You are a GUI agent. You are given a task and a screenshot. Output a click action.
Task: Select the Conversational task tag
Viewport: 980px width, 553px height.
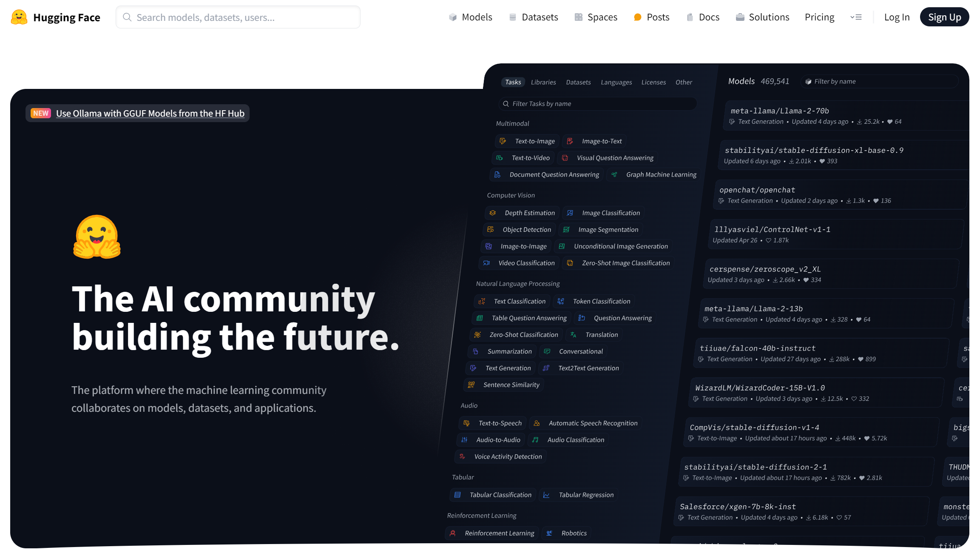point(574,351)
